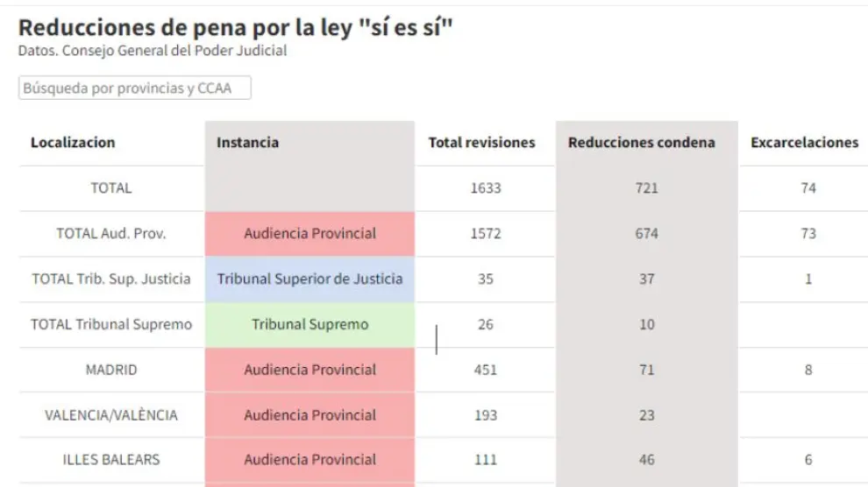Click the 721 sentence reductions value
The height and width of the screenshot is (487, 868).
(646, 188)
